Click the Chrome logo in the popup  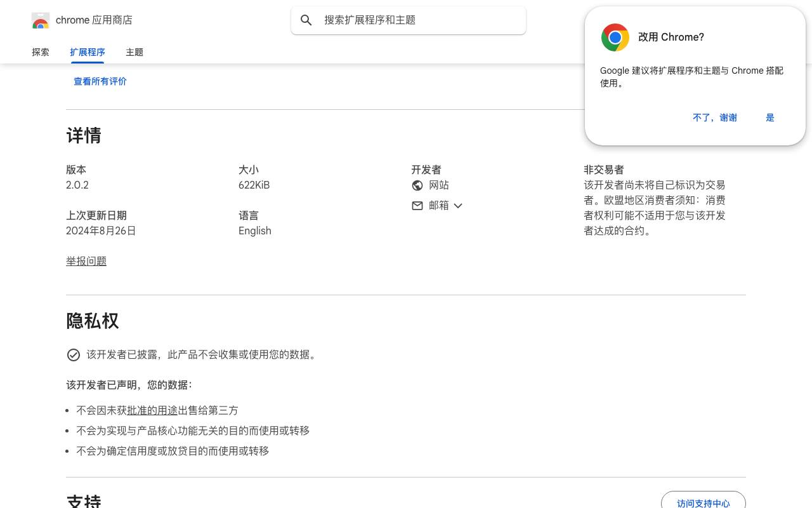click(x=615, y=37)
